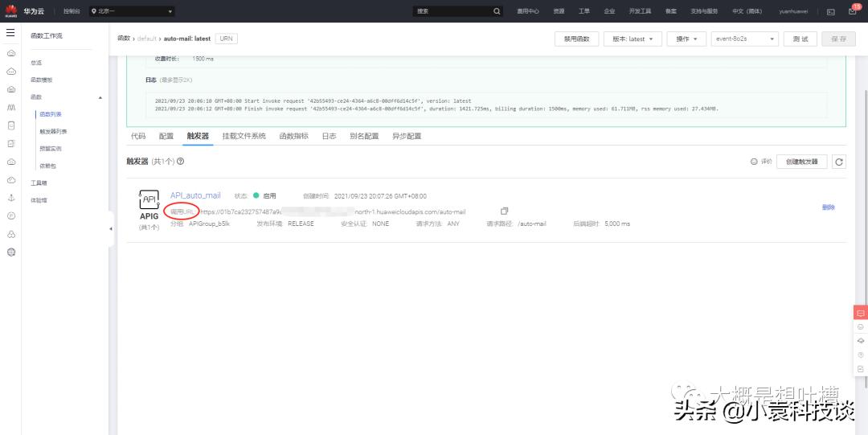
Task: Click the URN button
Action: [x=226, y=39]
